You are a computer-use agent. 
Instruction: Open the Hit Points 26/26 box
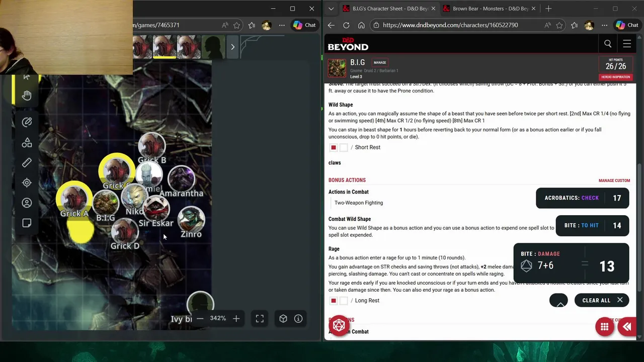pyautogui.click(x=616, y=64)
